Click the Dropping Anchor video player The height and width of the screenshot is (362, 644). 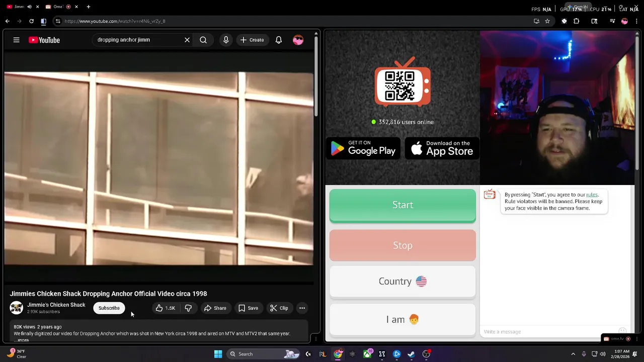(x=158, y=168)
